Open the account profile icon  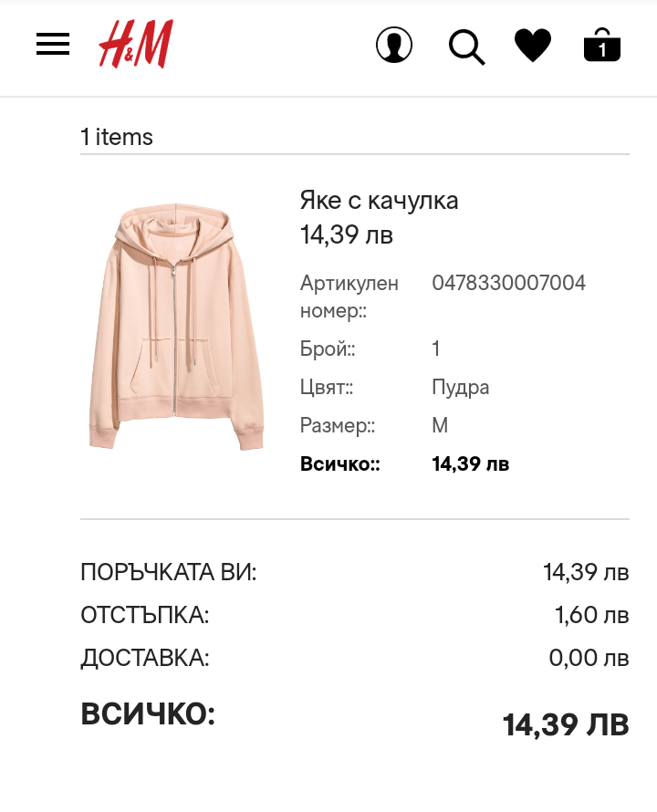point(394,45)
